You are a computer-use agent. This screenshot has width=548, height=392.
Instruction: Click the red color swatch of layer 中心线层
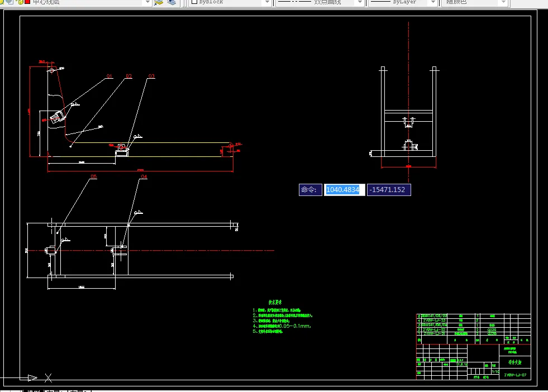pos(27,2)
